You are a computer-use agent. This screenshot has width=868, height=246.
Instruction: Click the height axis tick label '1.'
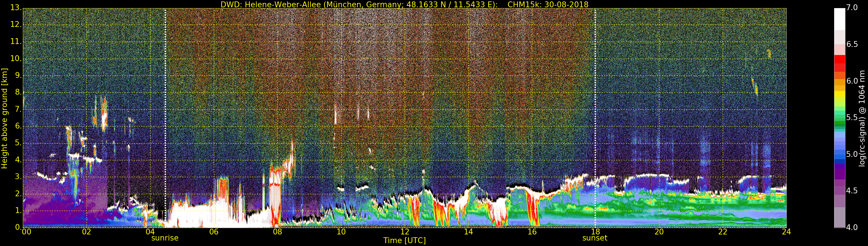18,210
